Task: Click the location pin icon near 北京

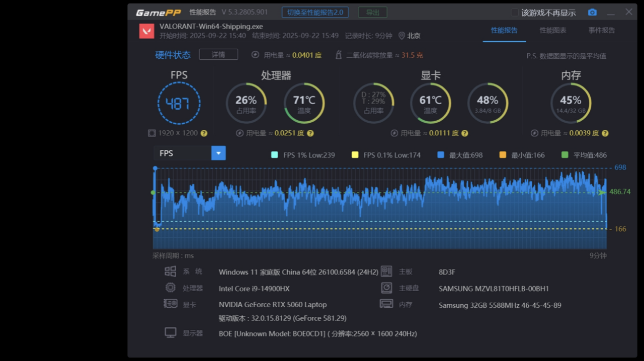Action: coord(401,36)
